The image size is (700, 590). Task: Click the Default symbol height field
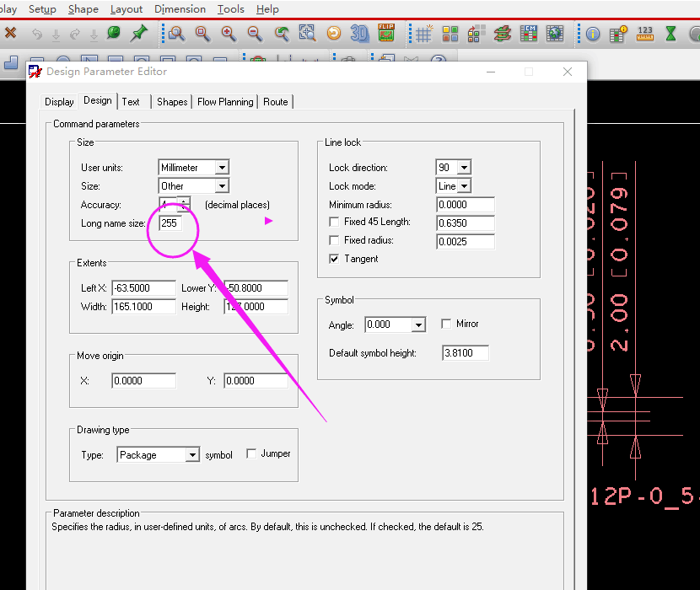pos(465,353)
